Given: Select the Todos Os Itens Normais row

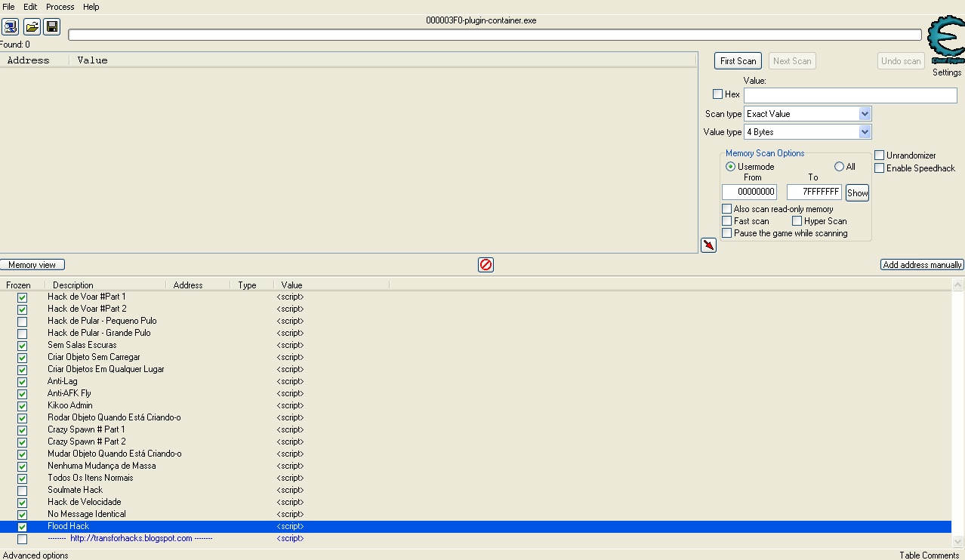Looking at the screenshot, I should click(x=476, y=478).
